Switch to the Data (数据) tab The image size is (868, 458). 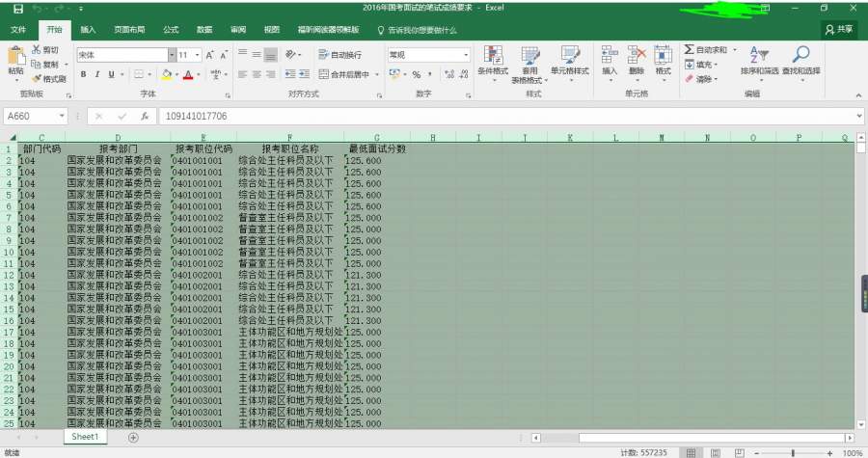tap(204, 29)
